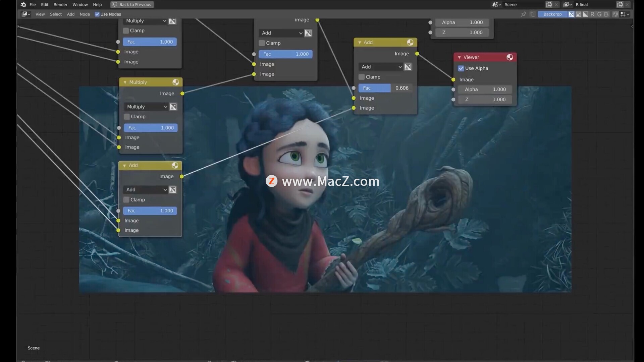
Task: Toggle include-alpha icon on headed Multiply node
Action: pyautogui.click(x=173, y=107)
